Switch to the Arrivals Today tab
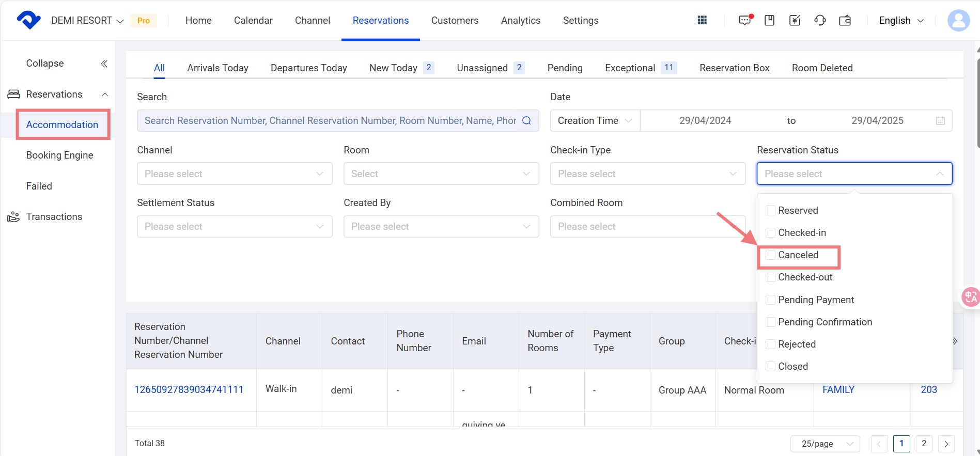This screenshot has width=980, height=456. click(217, 68)
